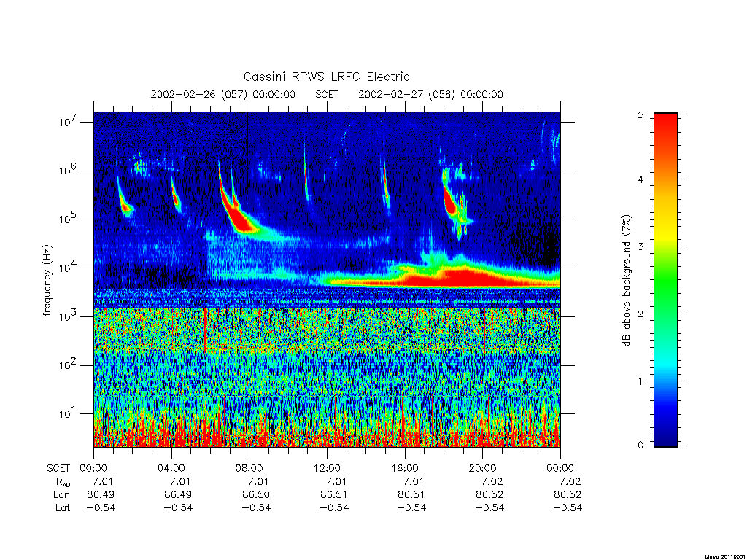Click the colorbar tick label '0'

pyautogui.click(x=640, y=446)
